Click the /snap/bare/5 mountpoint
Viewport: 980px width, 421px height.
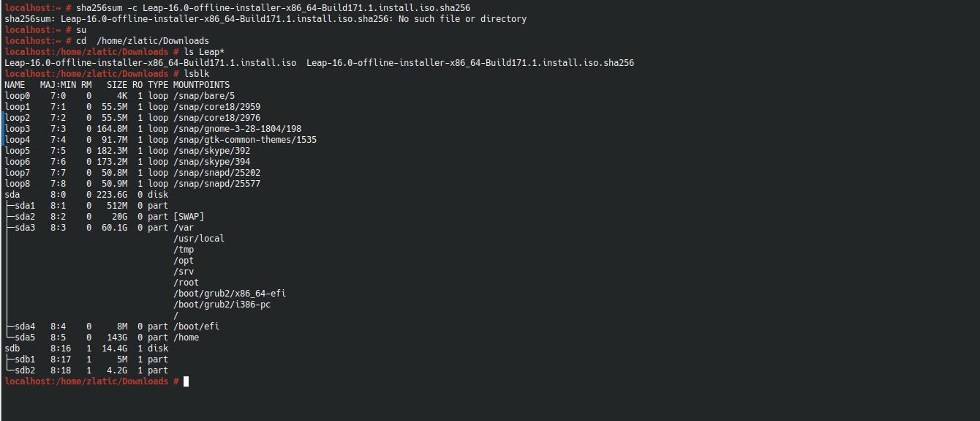[204, 96]
